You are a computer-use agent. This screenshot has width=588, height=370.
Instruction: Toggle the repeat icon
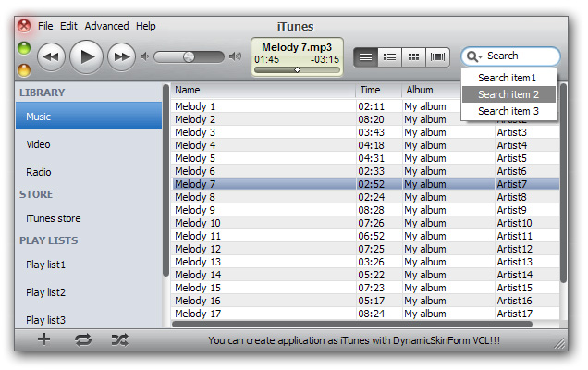pyautogui.click(x=83, y=340)
